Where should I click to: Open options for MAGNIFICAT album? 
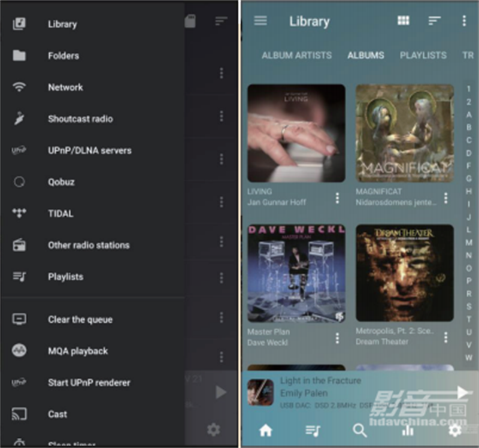(x=446, y=198)
